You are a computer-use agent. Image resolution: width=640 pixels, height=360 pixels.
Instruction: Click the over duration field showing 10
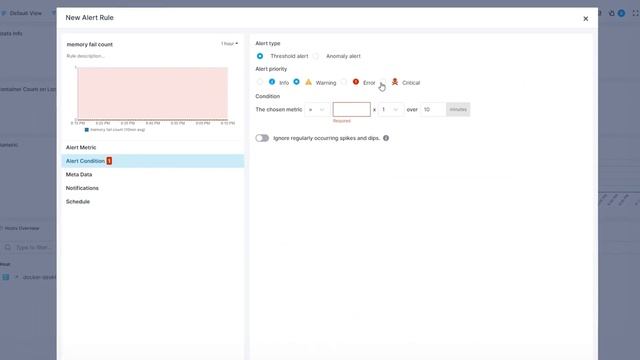tap(433, 109)
